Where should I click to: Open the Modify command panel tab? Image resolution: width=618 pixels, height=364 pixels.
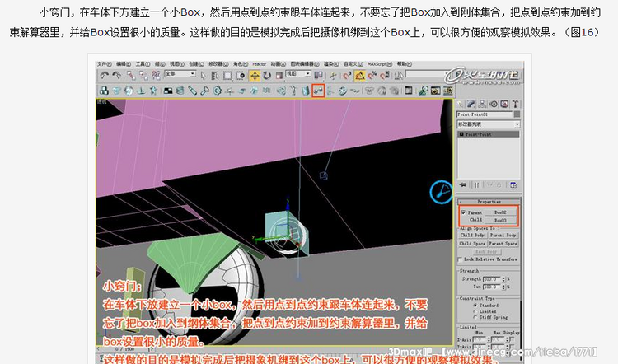[x=471, y=104]
